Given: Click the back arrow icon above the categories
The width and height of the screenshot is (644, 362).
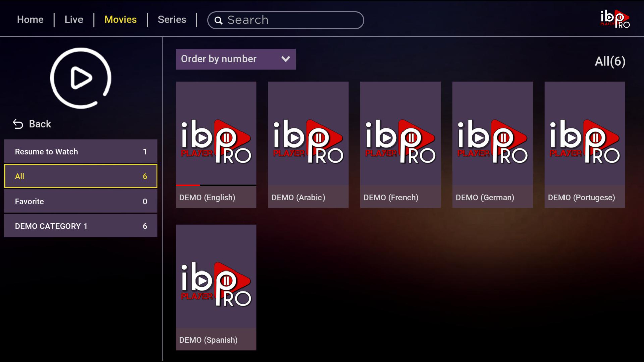Looking at the screenshot, I should click(x=18, y=123).
